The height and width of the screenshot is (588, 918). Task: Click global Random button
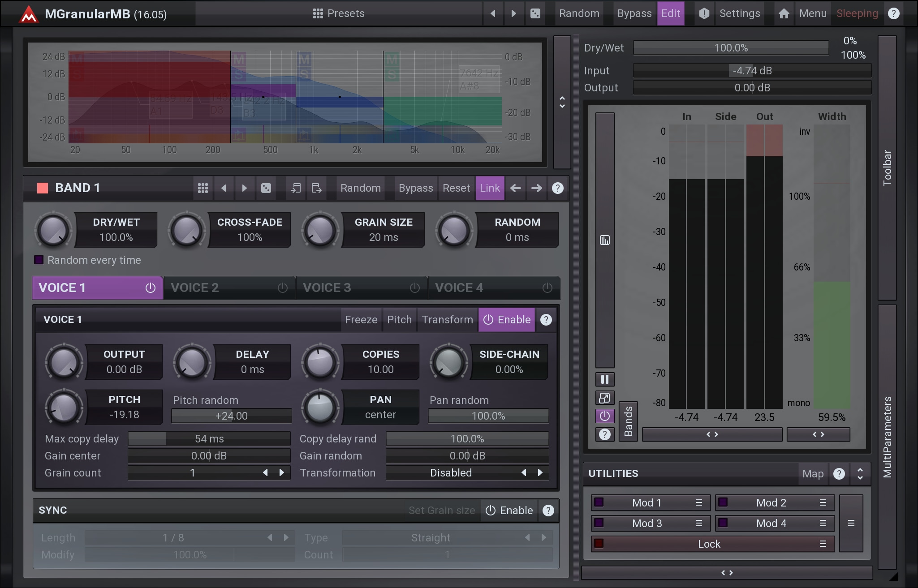click(x=579, y=13)
